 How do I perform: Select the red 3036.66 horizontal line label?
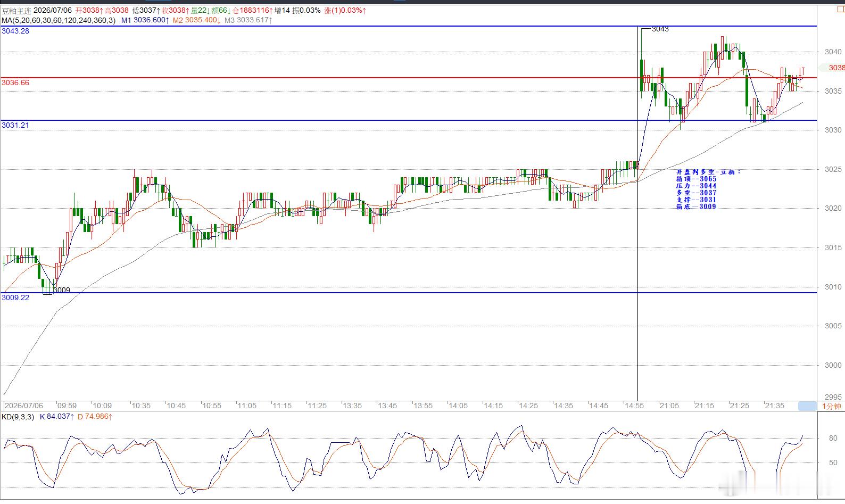[15, 82]
